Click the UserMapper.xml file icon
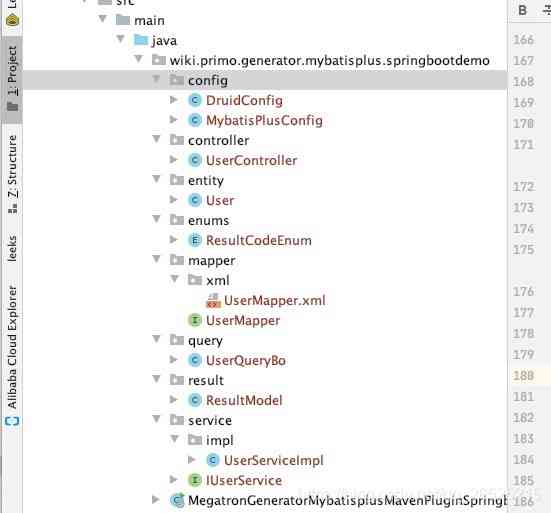 pos(213,301)
